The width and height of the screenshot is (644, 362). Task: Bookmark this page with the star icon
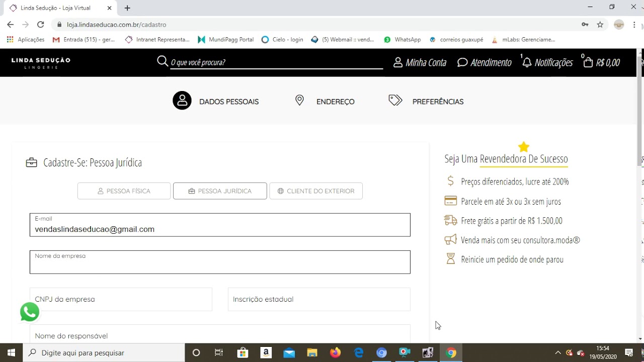[600, 25]
